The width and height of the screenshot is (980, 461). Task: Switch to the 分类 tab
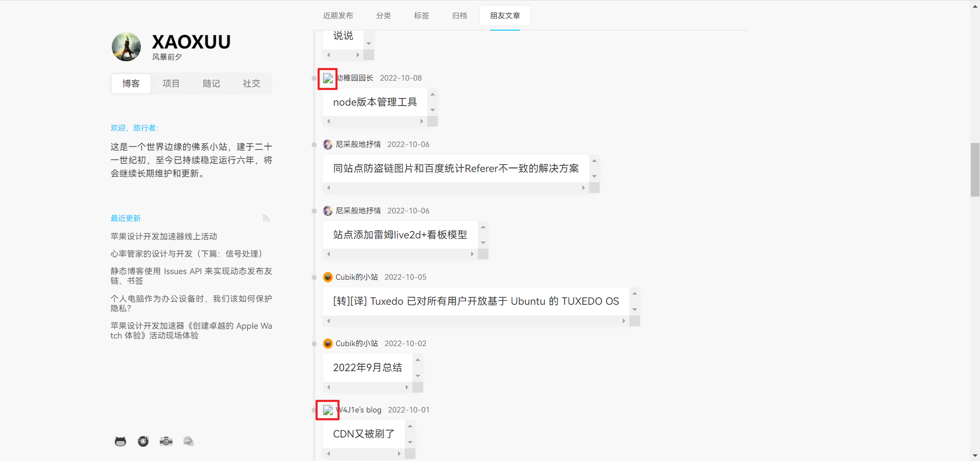[x=383, y=16]
